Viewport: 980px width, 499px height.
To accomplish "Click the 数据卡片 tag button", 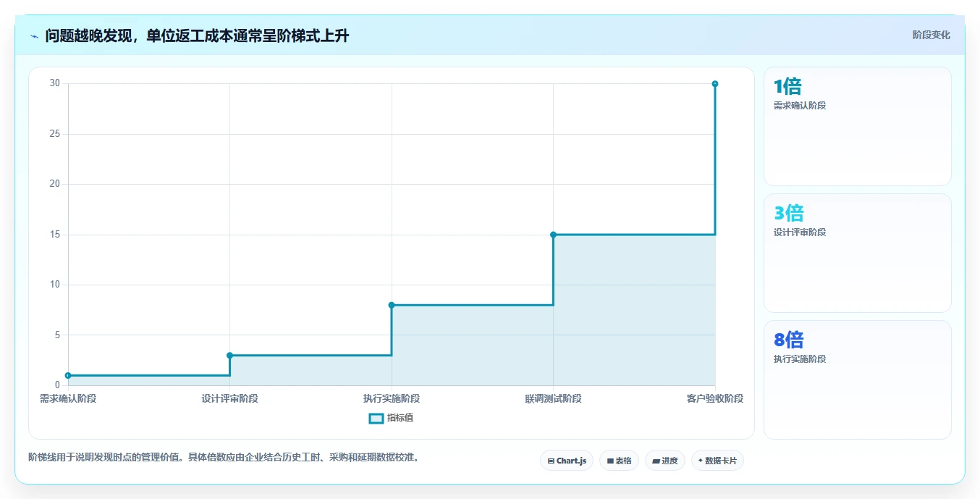I will (x=717, y=461).
